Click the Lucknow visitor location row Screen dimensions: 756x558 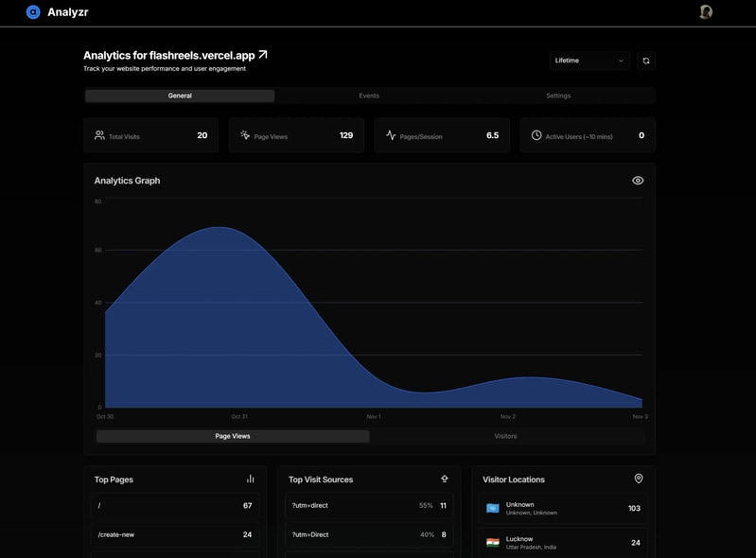tap(563, 543)
